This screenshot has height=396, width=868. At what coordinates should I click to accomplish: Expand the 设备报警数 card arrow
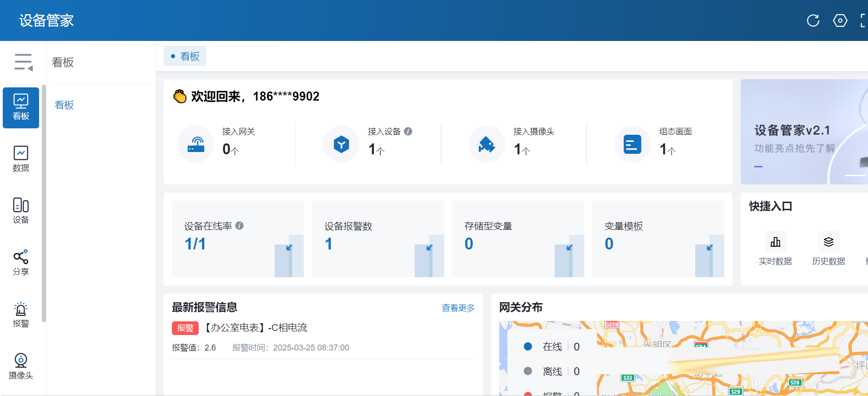tap(429, 248)
